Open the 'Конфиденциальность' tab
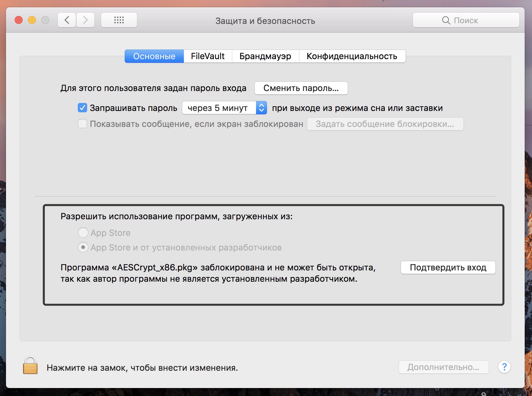Image resolution: width=532 pixels, height=396 pixels. (352, 56)
